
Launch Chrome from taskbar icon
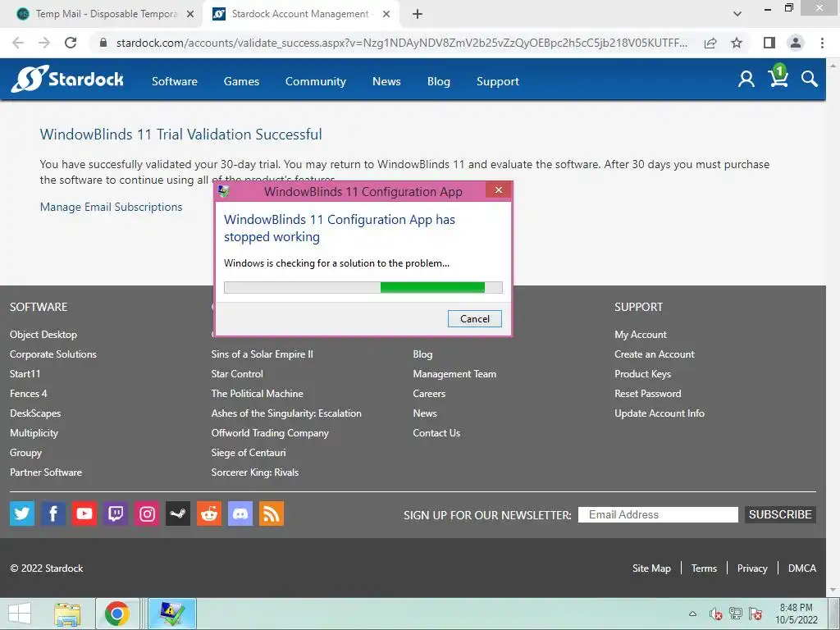(x=116, y=614)
